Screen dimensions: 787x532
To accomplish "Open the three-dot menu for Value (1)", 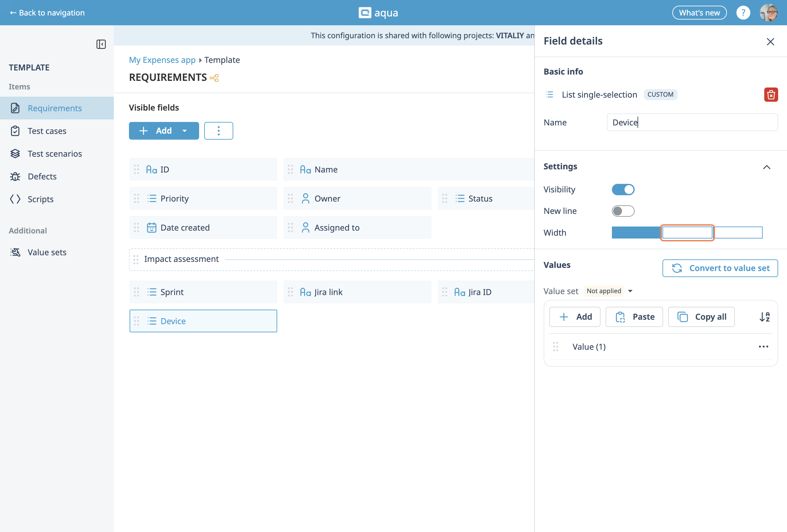I will tap(763, 347).
